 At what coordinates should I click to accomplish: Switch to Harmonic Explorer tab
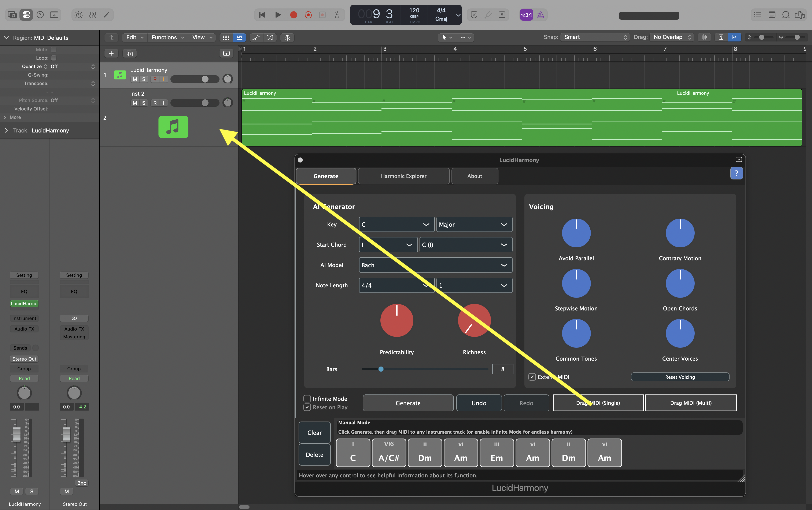pos(403,176)
